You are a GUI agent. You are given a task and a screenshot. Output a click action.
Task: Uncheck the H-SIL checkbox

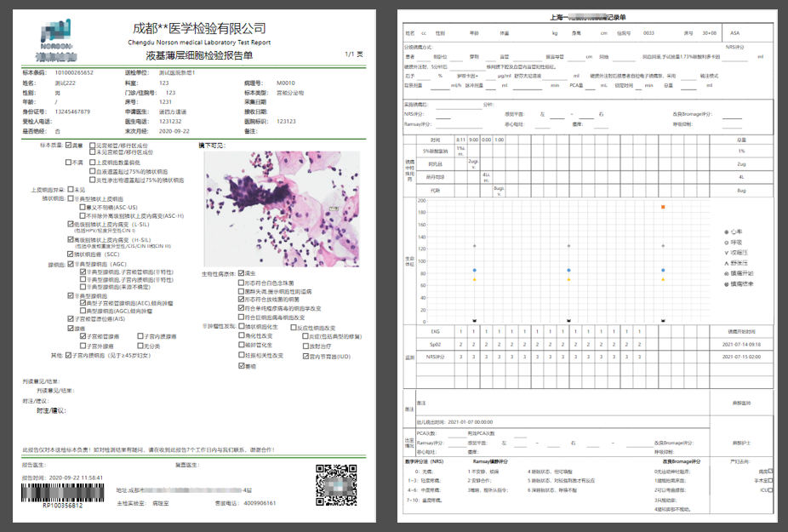pyautogui.click(x=71, y=240)
